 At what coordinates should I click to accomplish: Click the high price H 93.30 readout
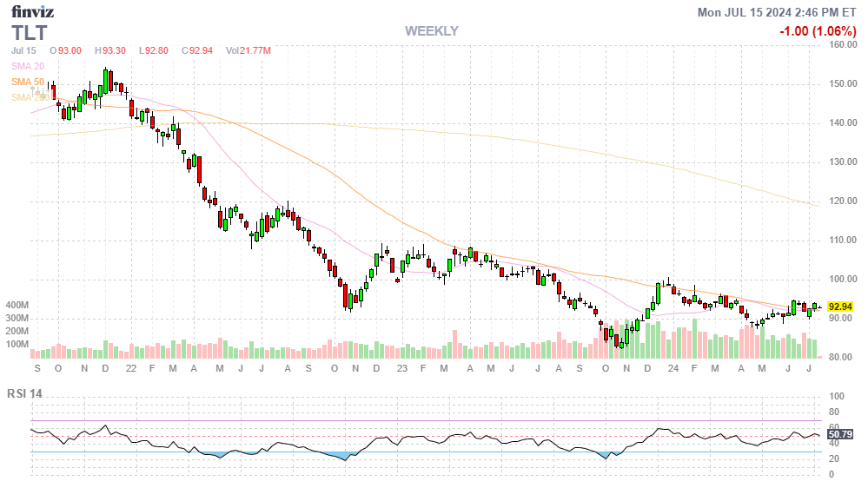pyautogui.click(x=110, y=51)
